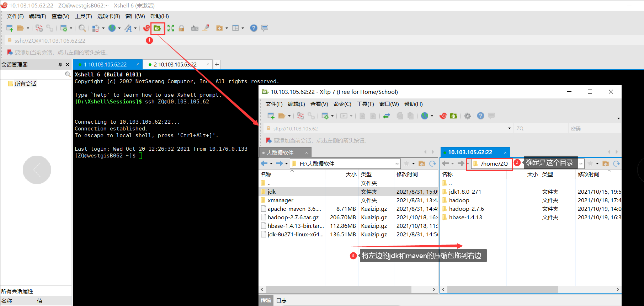Screen dimensions: 644x306
Task: Expand the Xftp sftp address dropdown
Action: [509, 128]
